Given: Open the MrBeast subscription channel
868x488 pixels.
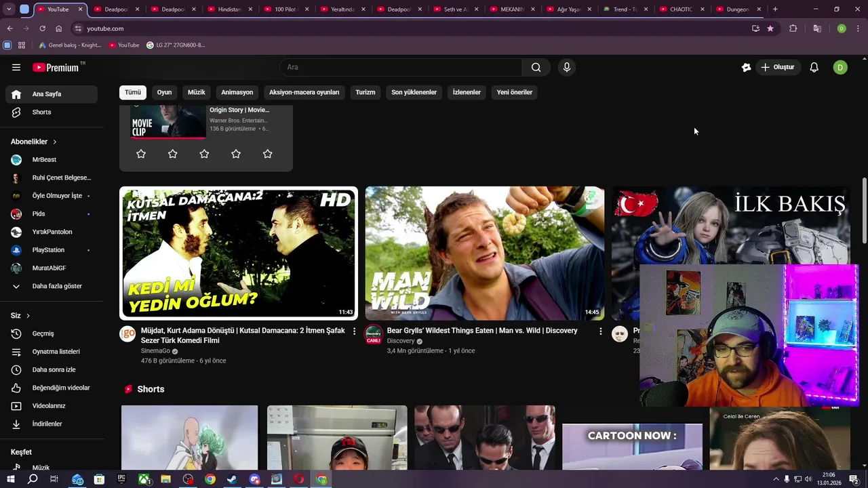Looking at the screenshot, I should 52,159.
